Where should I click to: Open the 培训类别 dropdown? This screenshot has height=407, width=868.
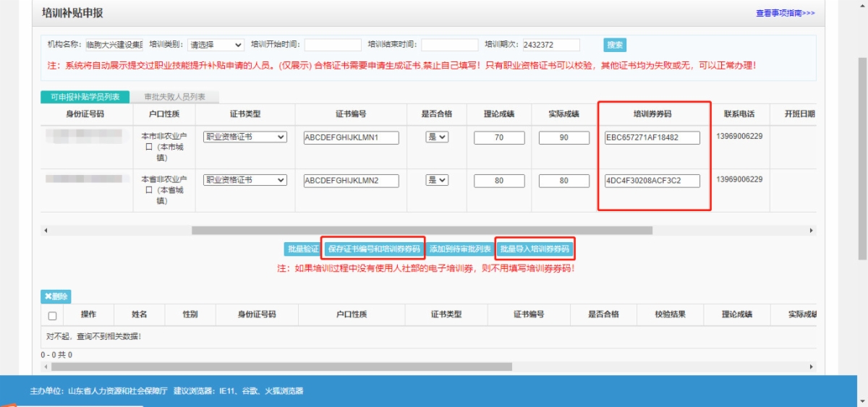coord(216,45)
